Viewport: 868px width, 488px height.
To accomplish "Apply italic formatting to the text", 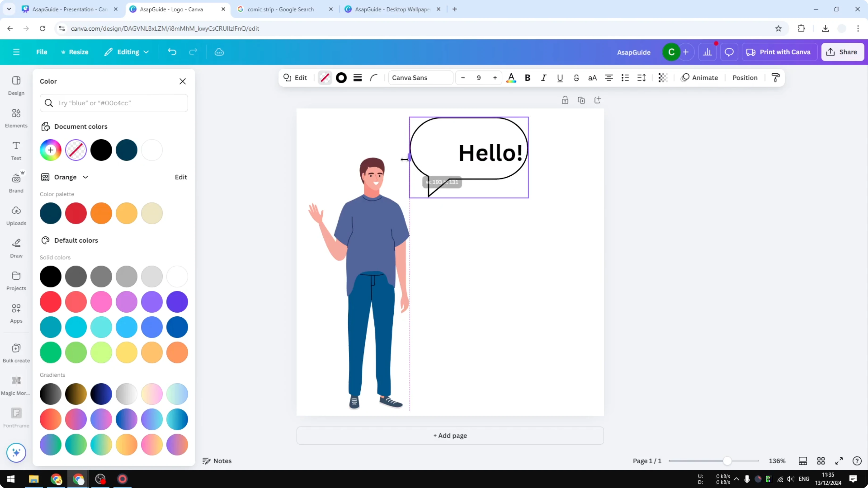I will [x=543, y=78].
